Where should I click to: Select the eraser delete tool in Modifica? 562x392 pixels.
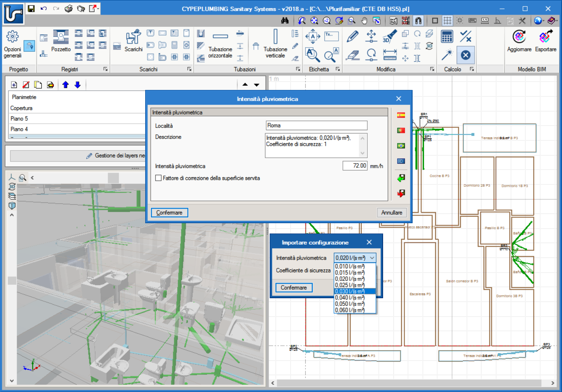(352, 55)
